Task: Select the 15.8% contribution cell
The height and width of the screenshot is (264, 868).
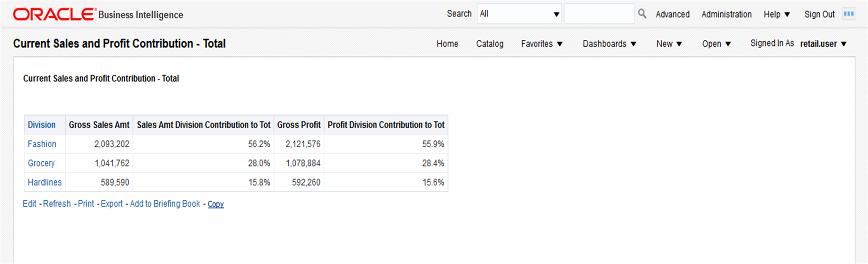Action: point(203,182)
